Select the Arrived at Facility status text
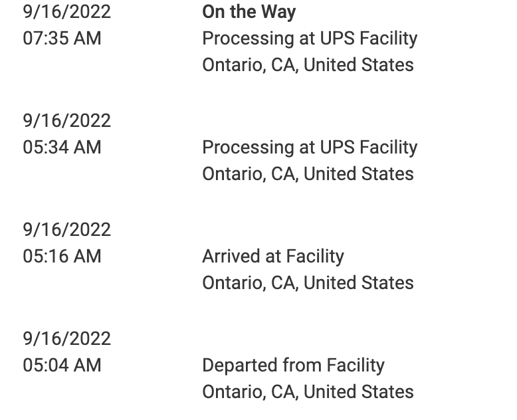This screenshot has height=420, width=517. tap(273, 257)
